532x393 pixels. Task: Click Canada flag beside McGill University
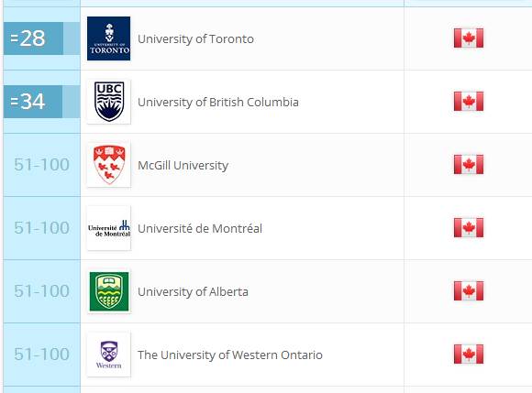469,164
